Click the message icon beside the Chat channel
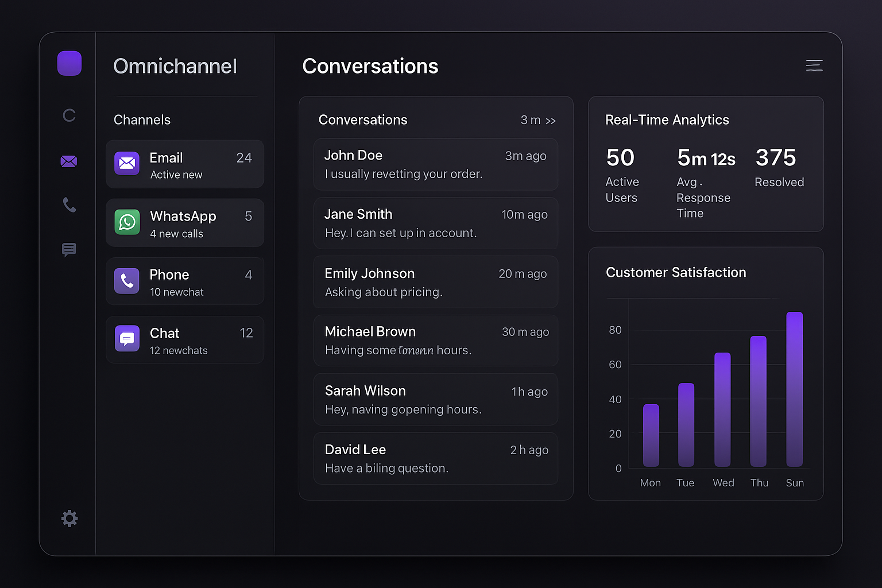The image size is (882, 588). point(127,339)
